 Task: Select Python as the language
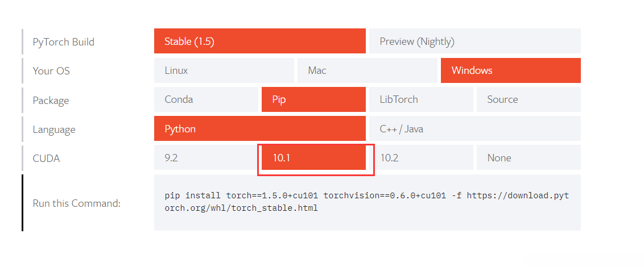[x=259, y=129]
